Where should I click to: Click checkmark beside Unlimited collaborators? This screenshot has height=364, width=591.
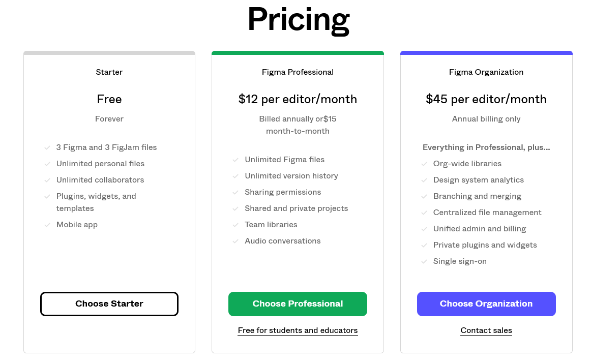[x=47, y=180]
